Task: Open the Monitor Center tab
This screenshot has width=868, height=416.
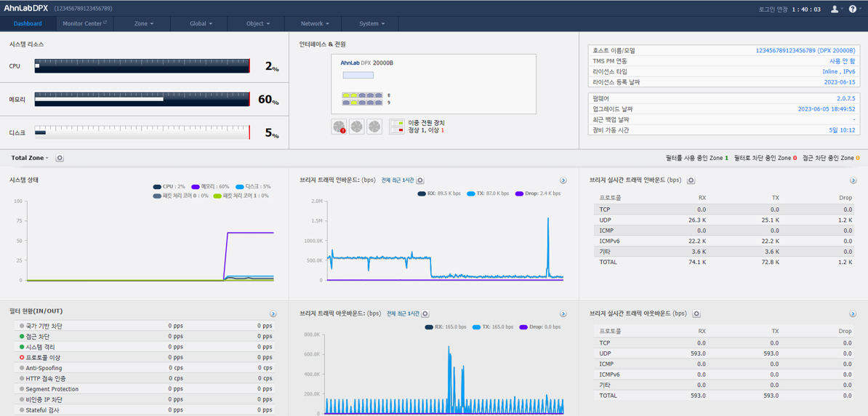Action: point(85,24)
